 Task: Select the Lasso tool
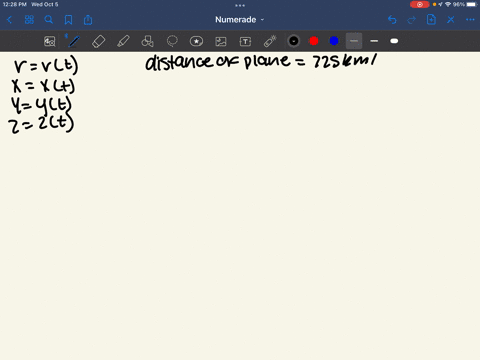(x=172, y=41)
